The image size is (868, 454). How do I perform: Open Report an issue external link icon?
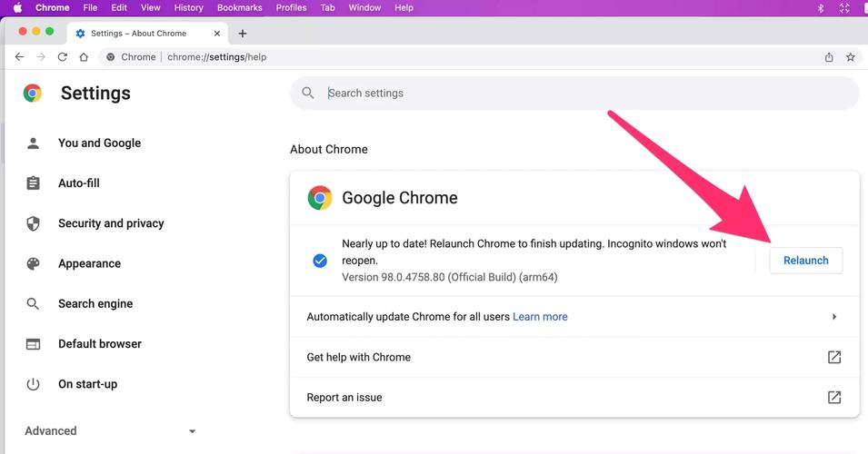[834, 397]
